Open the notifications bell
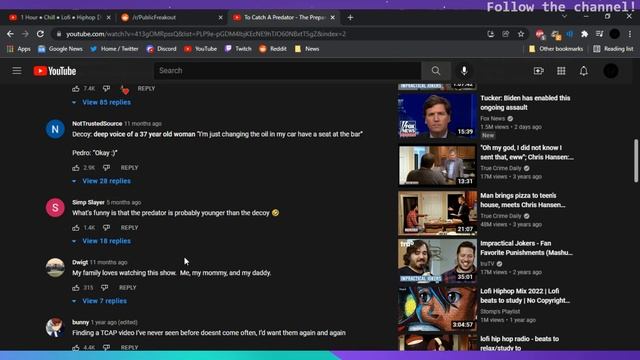Screen dimensions: 640x360 coord(584,71)
